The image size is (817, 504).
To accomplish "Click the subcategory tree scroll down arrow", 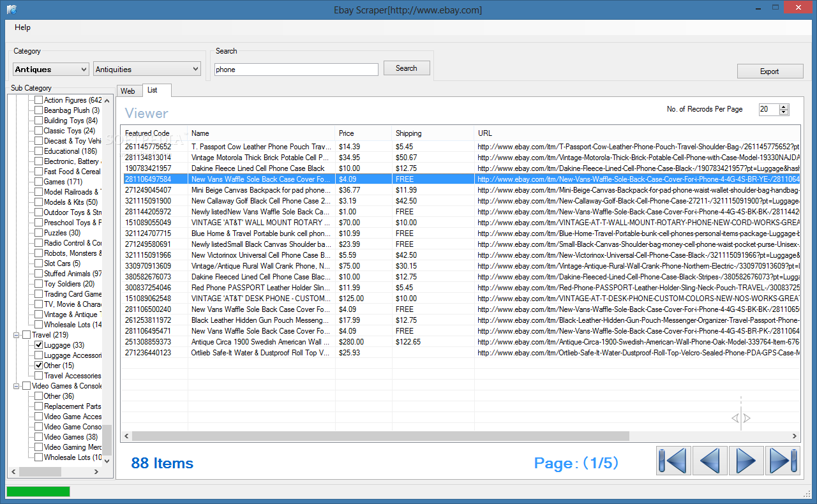I will pos(107,461).
